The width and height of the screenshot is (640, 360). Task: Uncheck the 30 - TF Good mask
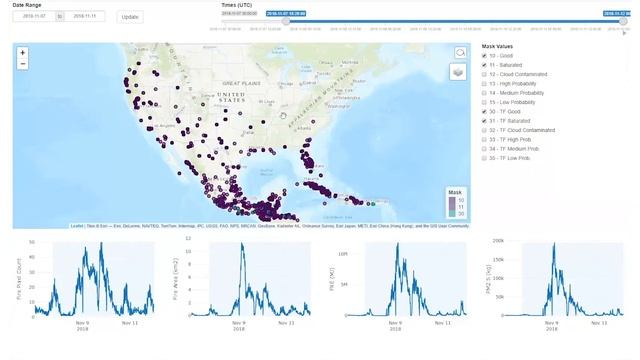(x=484, y=111)
